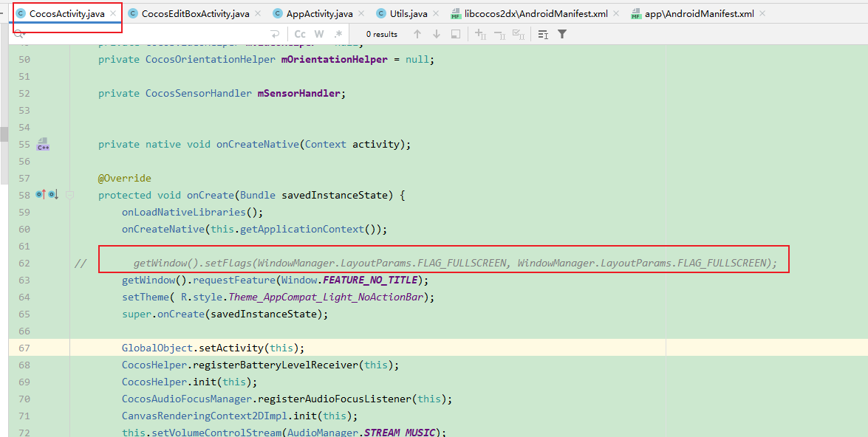The height and width of the screenshot is (437, 868).
Task: Close the CocosActivity.java tab
Action: pos(114,13)
